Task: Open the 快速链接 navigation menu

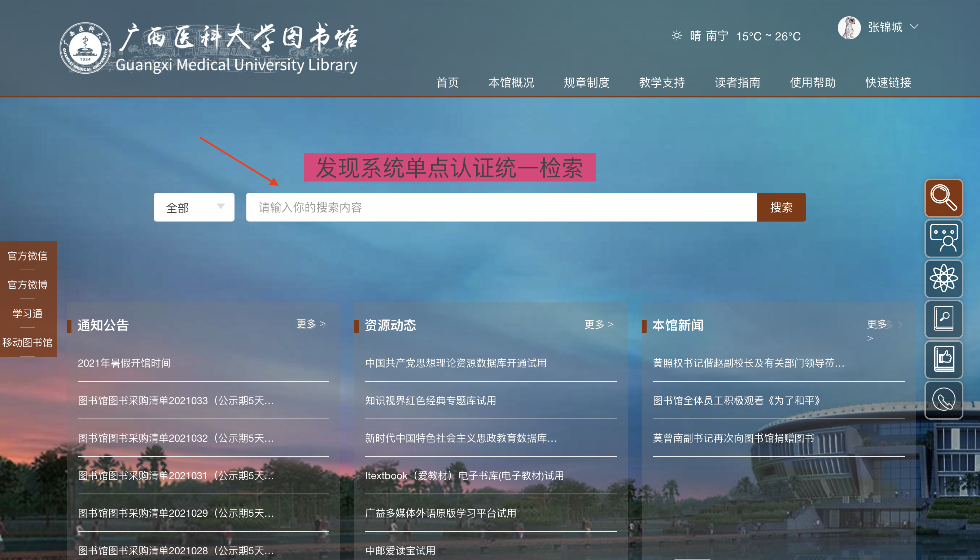Action: 888,82
